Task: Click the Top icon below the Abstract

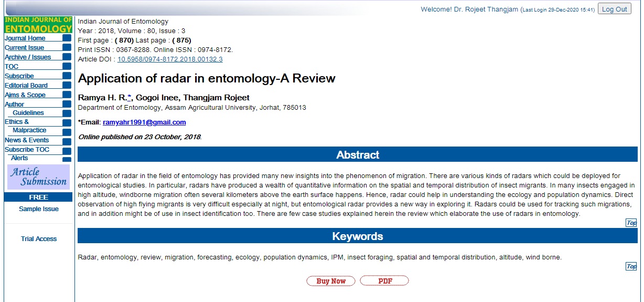Action: point(631,223)
